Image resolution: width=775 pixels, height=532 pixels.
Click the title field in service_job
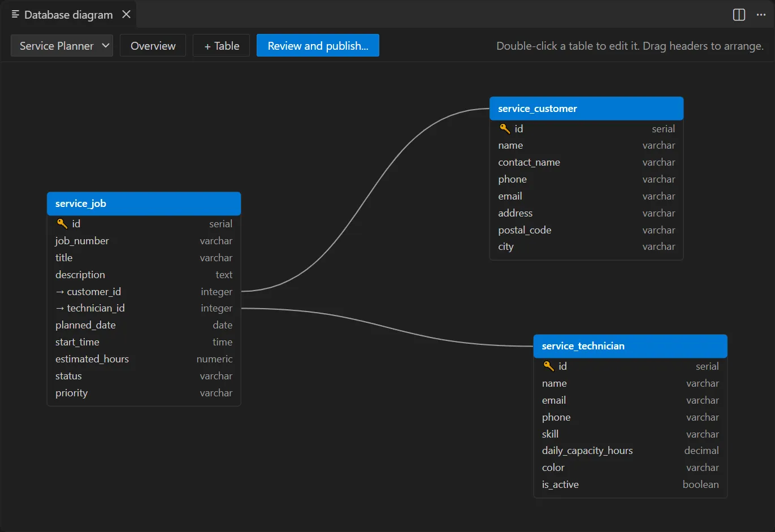pyautogui.click(x=144, y=258)
